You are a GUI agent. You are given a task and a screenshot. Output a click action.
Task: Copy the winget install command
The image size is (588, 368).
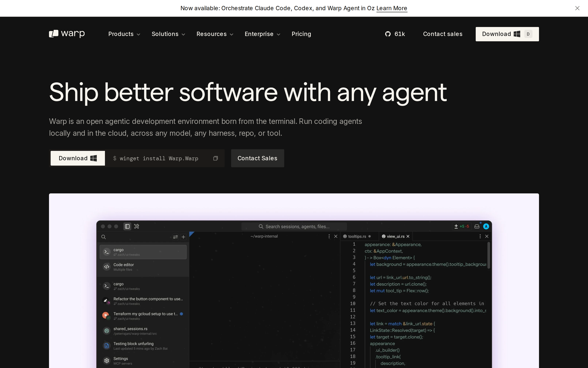point(216,158)
